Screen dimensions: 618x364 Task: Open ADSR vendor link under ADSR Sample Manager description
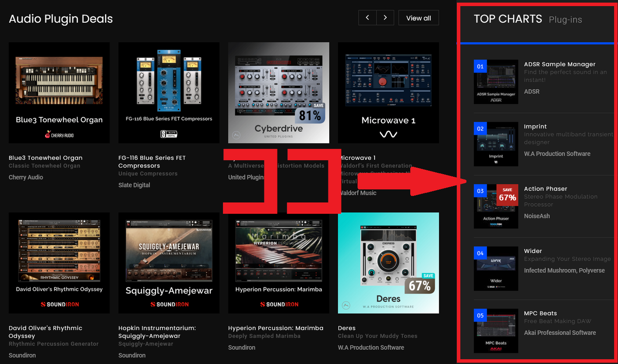532,91
